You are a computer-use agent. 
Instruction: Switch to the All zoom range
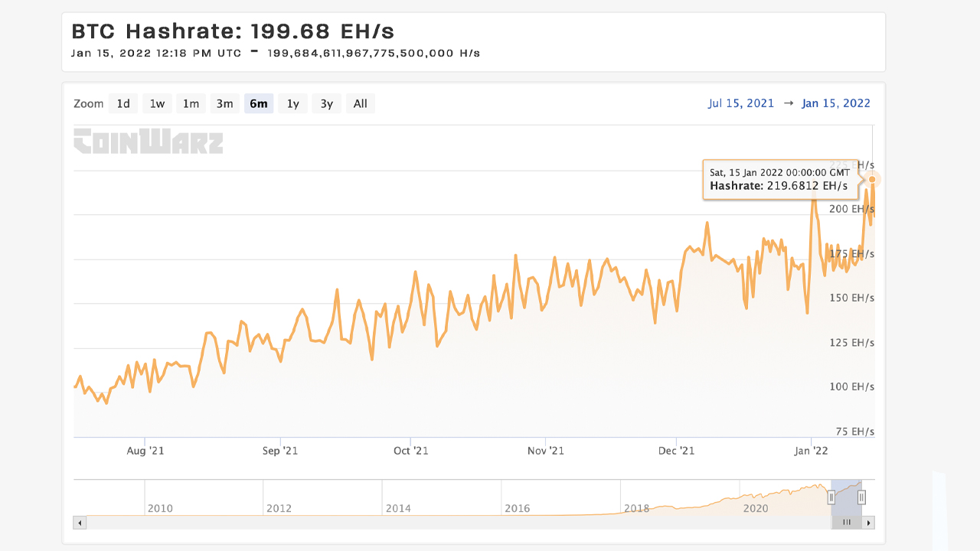pos(360,103)
